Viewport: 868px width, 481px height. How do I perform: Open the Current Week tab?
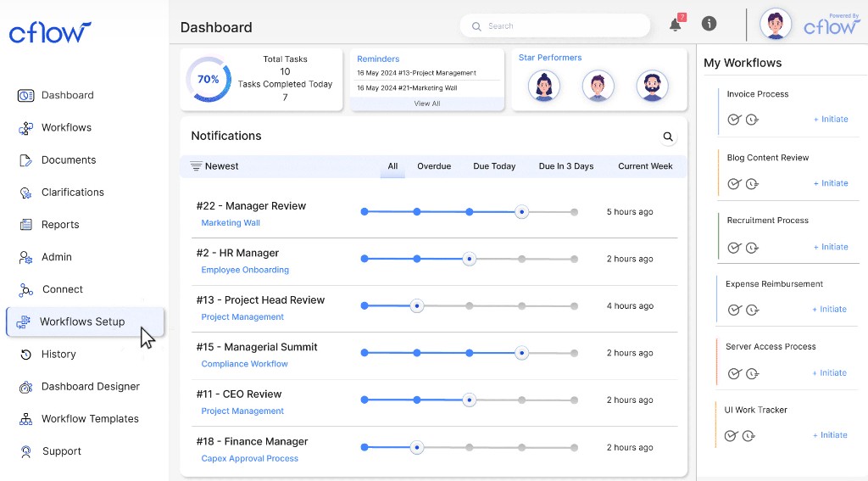(x=645, y=166)
